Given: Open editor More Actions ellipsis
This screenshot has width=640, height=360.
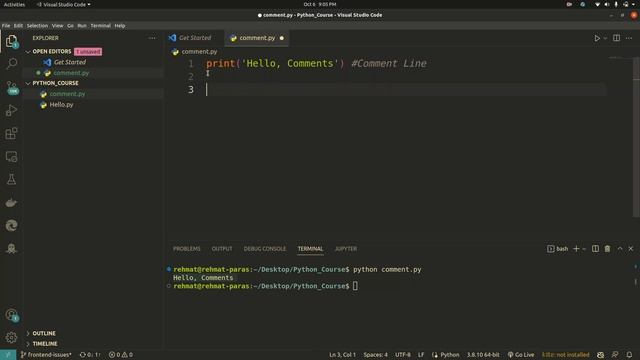Looking at the screenshot, I should (629, 38).
